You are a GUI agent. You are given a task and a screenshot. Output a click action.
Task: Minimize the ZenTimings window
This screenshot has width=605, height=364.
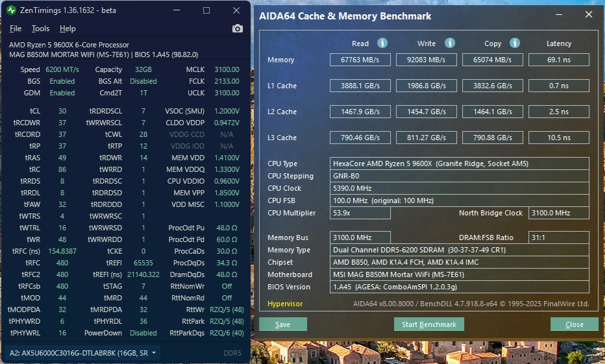pyautogui.click(x=177, y=10)
